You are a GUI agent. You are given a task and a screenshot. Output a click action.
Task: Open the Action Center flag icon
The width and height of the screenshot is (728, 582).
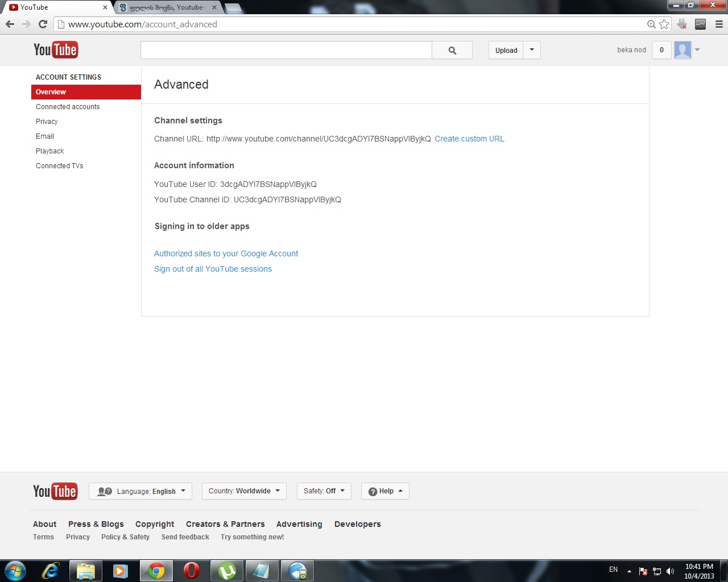[643, 571]
